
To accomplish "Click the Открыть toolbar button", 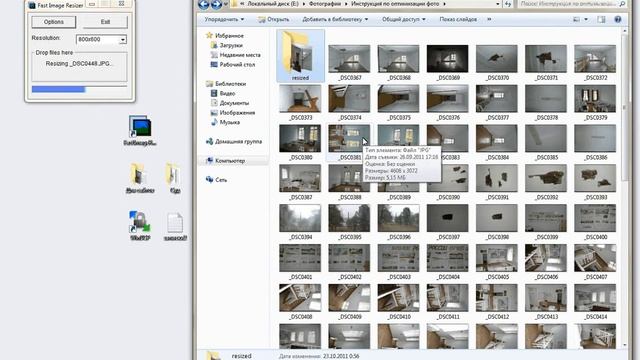I will 274,19.
